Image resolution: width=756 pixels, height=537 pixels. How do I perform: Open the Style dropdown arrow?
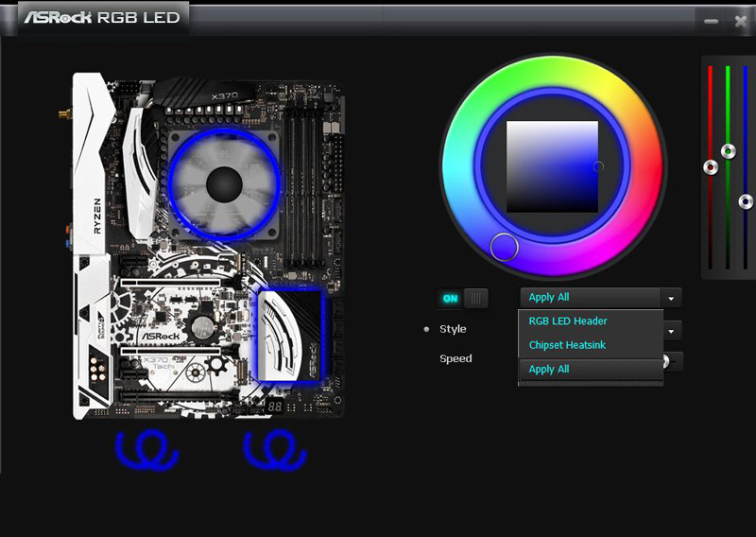pyautogui.click(x=672, y=332)
